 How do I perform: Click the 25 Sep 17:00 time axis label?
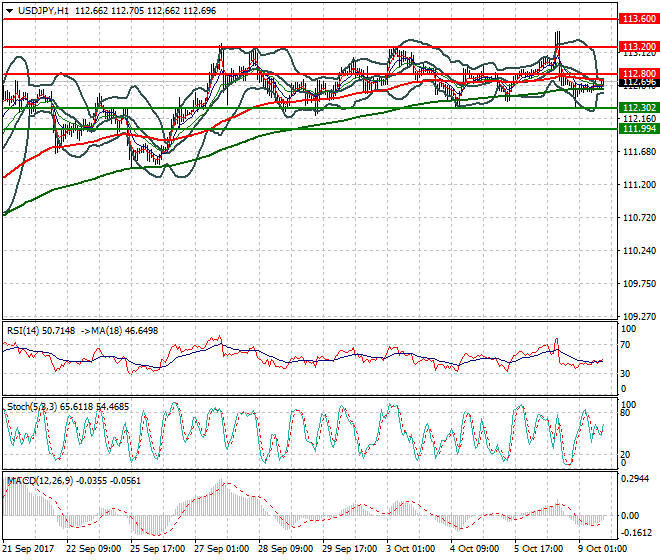click(x=157, y=549)
